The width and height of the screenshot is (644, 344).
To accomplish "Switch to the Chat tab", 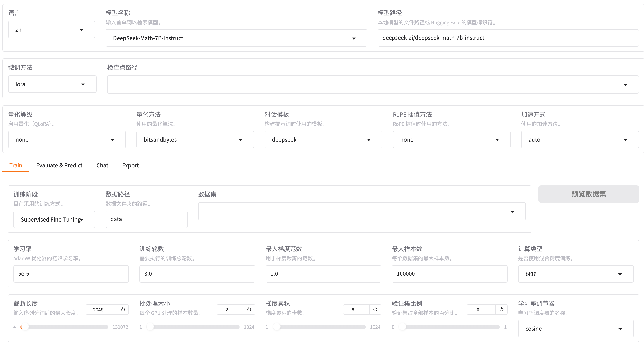I will [102, 165].
